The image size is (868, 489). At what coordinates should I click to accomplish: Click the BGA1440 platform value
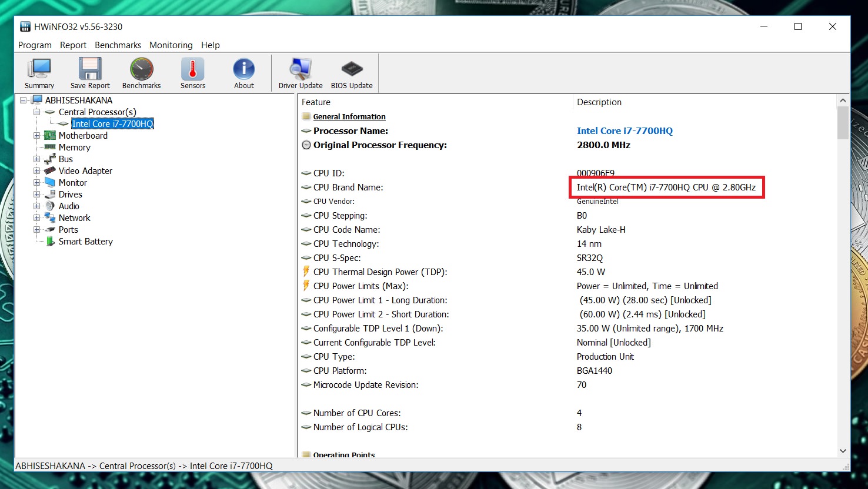pyautogui.click(x=595, y=371)
